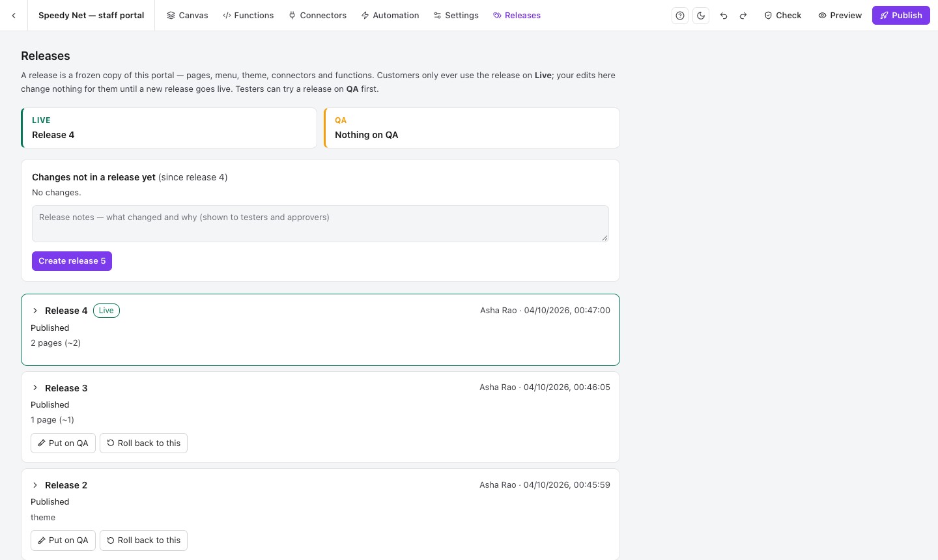Click timestamp 04/10/2026, 00:45:59
Screen dimensions: 938x560
(567, 485)
